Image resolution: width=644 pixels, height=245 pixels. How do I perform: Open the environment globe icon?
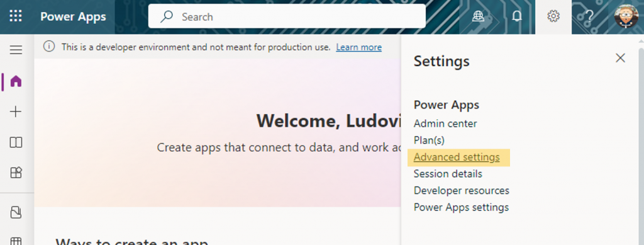478,16
